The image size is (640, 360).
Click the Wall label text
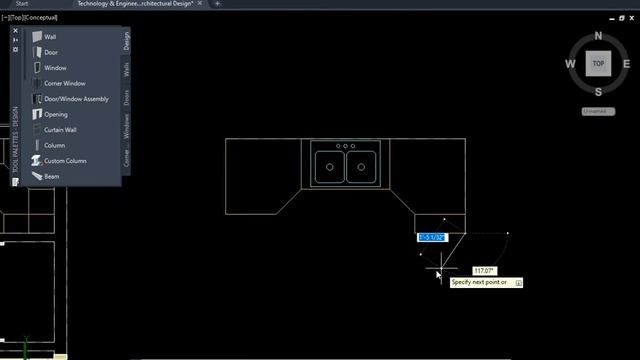coord(50,37)
